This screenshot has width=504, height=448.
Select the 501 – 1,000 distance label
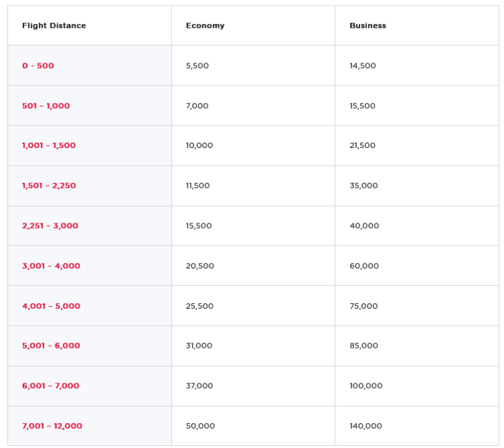point(46,106)
